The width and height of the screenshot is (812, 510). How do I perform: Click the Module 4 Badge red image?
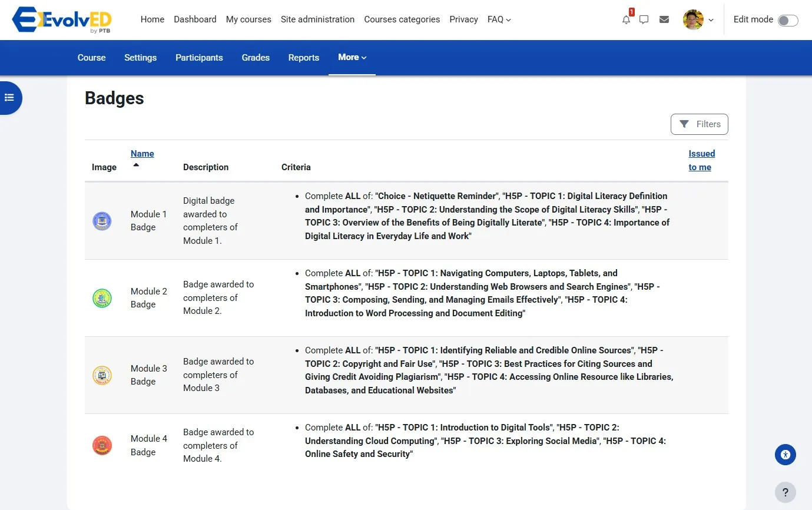click(x=102, y=445)
